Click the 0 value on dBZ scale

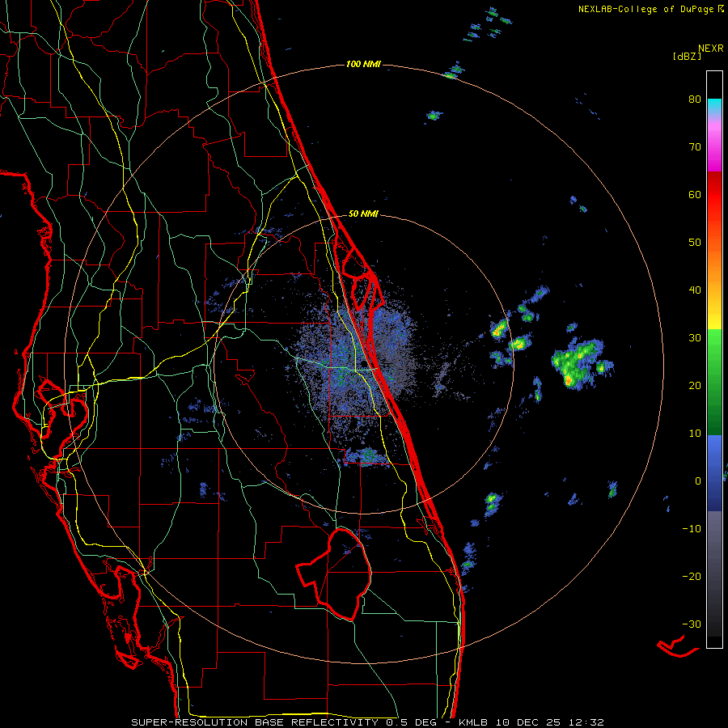coord(698,481)
